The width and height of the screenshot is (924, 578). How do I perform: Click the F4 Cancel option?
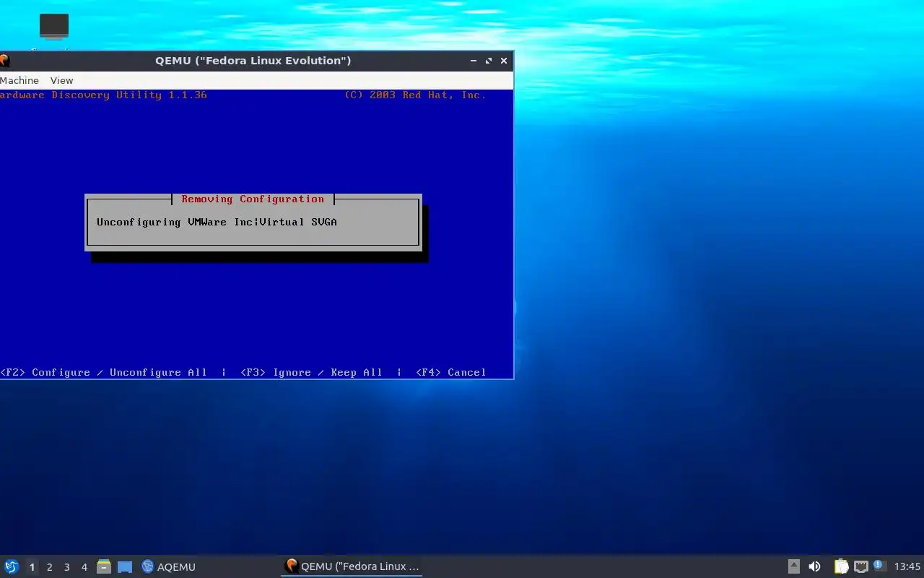(x=451, y=372)
